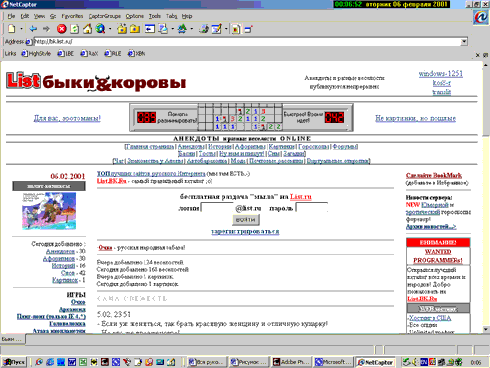Close the current tab with the small X beside Links bar
The height and width of the screenshot is (368, 490).
click(478, 55)
